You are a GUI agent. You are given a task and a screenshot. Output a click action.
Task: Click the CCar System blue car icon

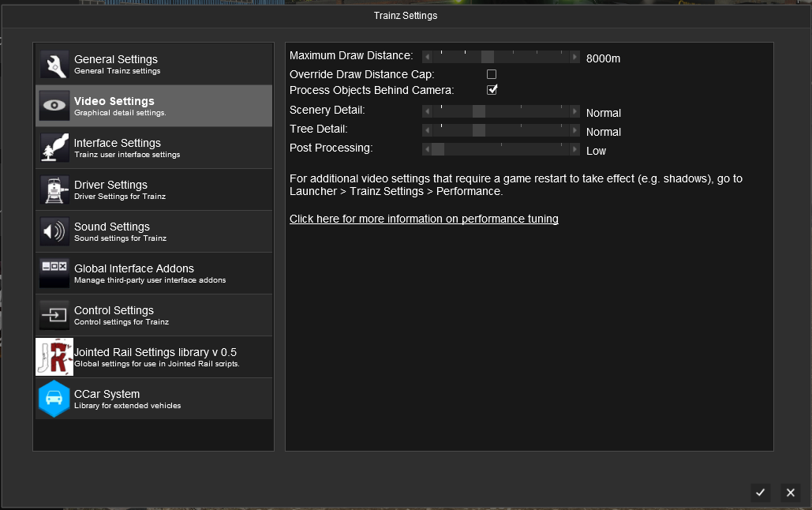[x=54, y=399]
